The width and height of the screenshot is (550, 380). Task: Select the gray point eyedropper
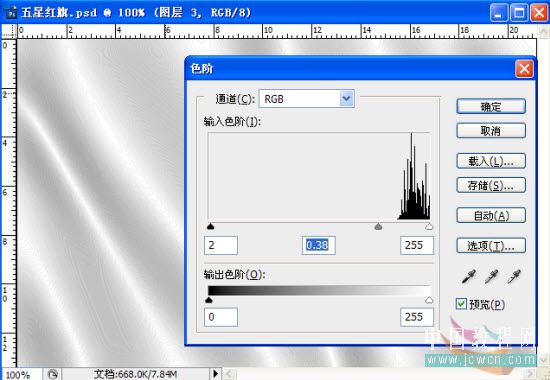(491, 276)
